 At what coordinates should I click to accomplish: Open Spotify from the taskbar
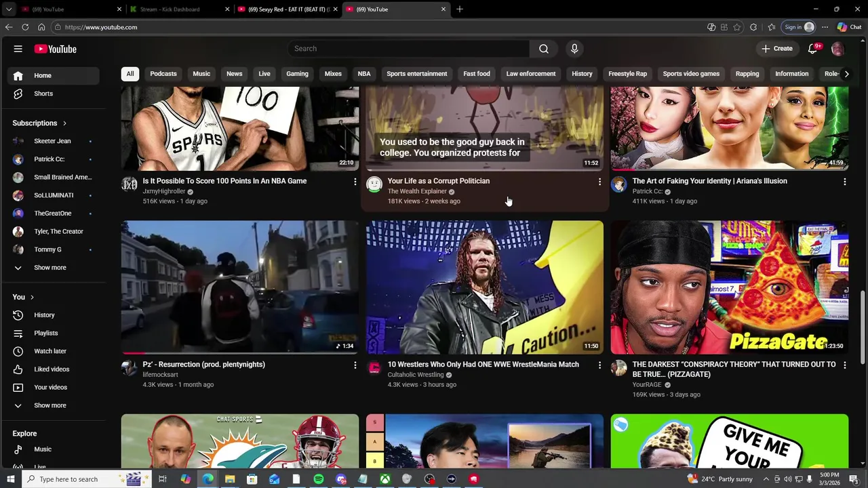(x=319, y=479)
